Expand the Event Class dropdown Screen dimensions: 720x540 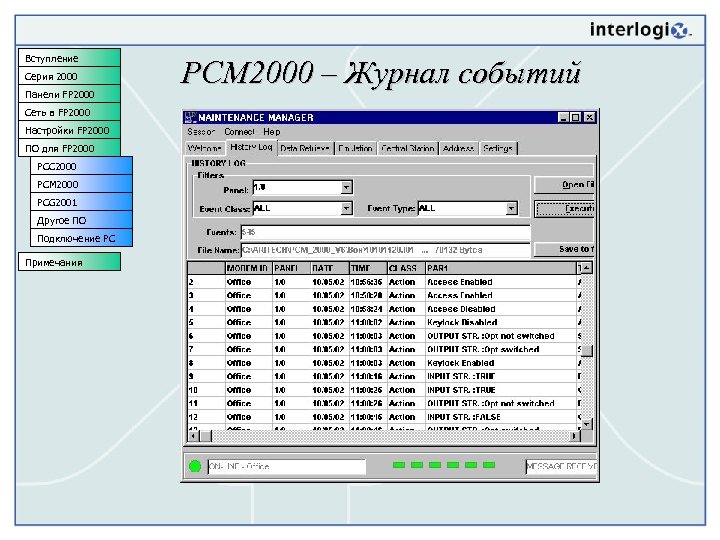[347, 208]
